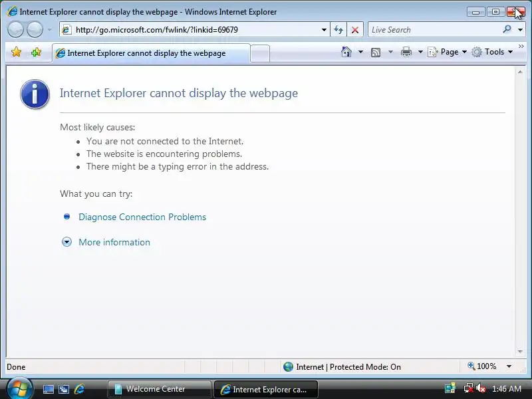
Task: Open the Page menu
Action: point(447,52)
